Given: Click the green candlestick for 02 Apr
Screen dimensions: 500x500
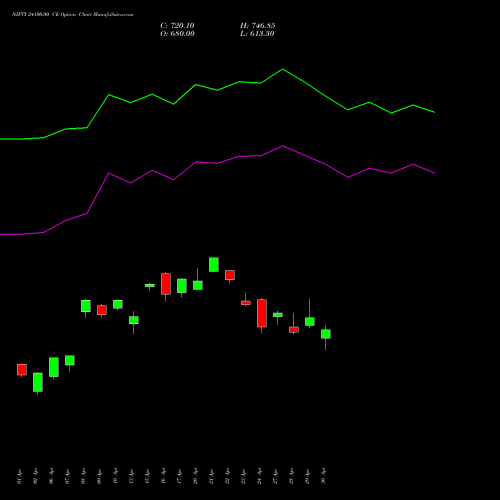Looking at the screenshot, I should 38,382.
